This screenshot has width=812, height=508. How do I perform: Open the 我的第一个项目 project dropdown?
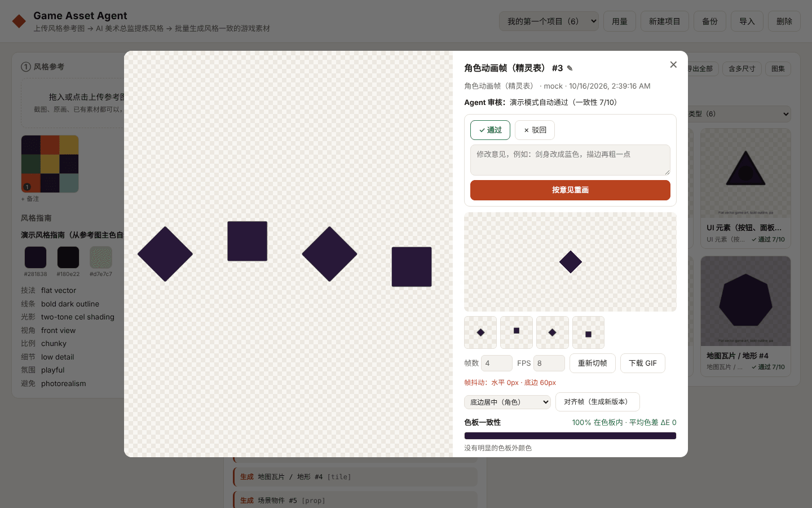pos(549,21)
